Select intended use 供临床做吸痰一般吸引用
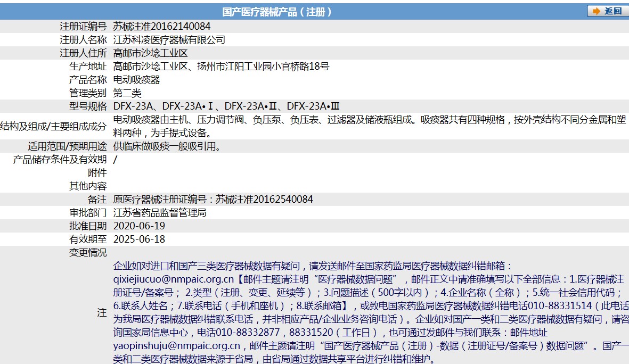629x364 pixels. pos(167,146)
